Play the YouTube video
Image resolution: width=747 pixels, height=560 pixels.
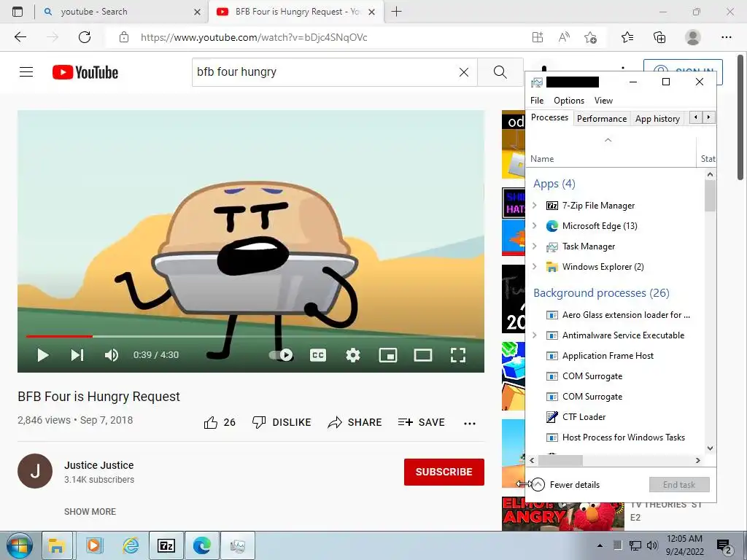(43, 355)
